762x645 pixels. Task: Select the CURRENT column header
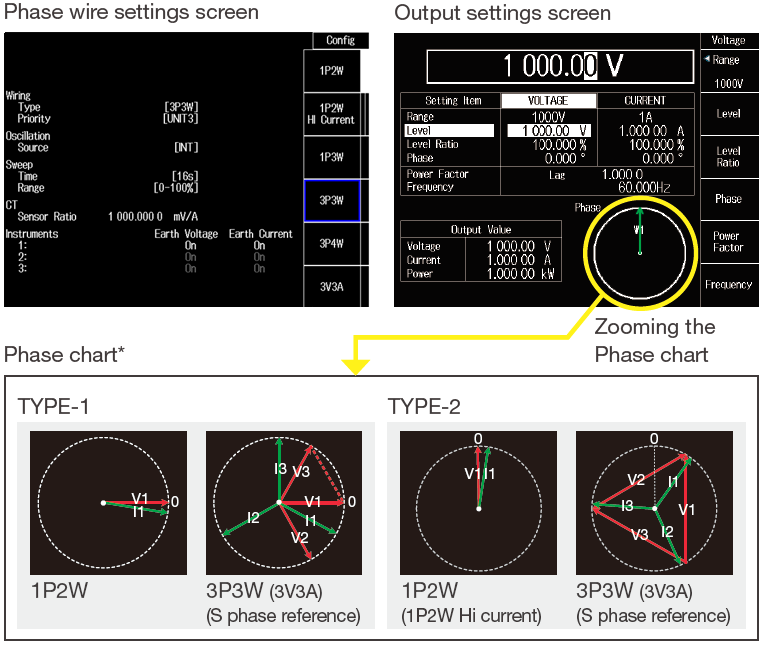click(x=644, y=101)
